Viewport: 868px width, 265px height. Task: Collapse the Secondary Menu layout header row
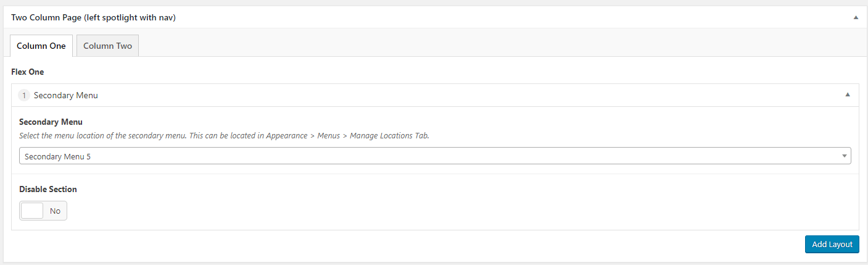435,95
